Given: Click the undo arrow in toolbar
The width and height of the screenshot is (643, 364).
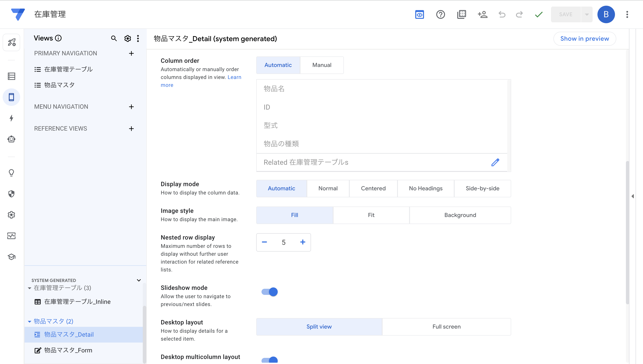Looking at the screenshot, I should click(x=502, y=14).
